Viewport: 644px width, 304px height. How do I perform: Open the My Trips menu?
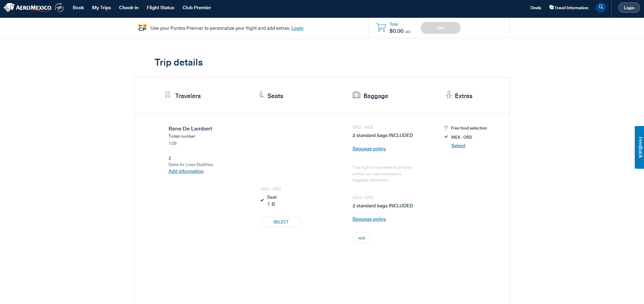(101, 8)
